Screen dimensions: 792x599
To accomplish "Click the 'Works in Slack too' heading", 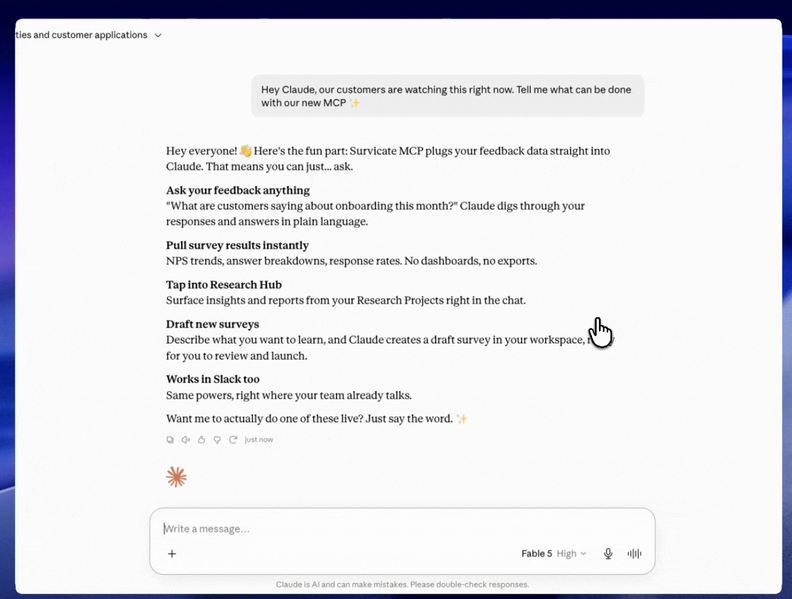I will [213, 379].
